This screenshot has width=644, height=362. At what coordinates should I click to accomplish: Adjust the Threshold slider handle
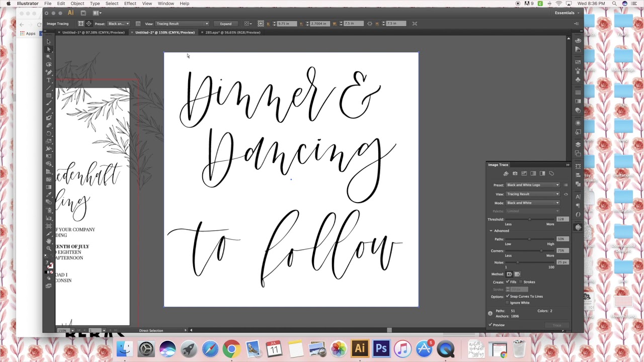[530, 219]
